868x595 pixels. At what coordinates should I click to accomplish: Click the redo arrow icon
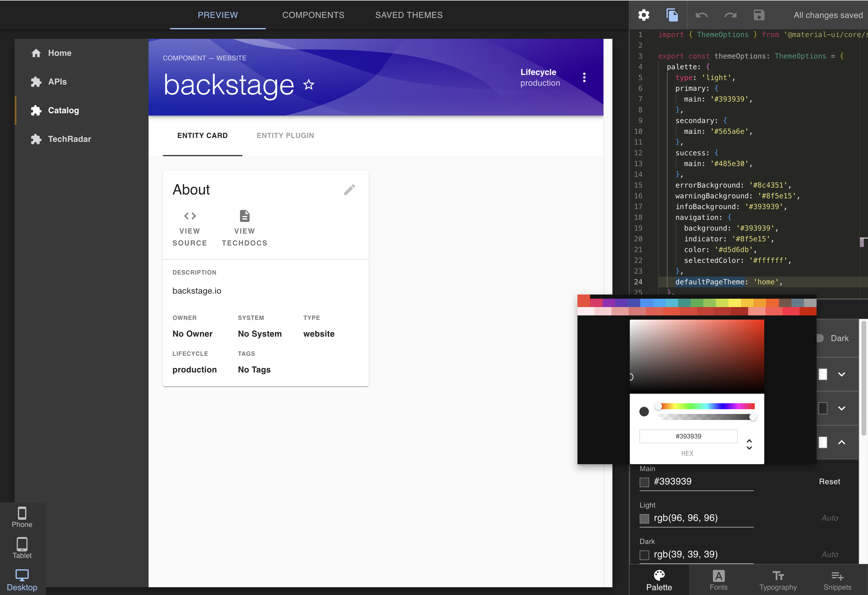(x=730, y=15)
